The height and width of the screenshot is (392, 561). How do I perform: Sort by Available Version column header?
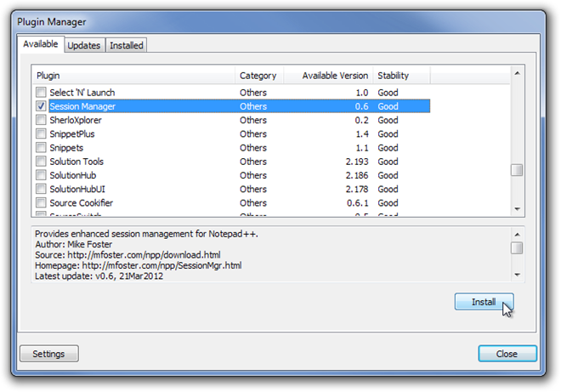pyautogui.click(x=328, y=76)
